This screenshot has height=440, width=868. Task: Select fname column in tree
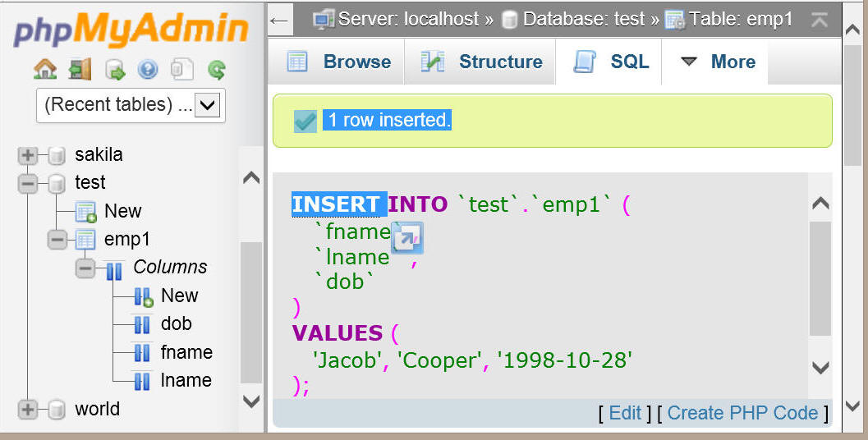(x=186, y=352)
